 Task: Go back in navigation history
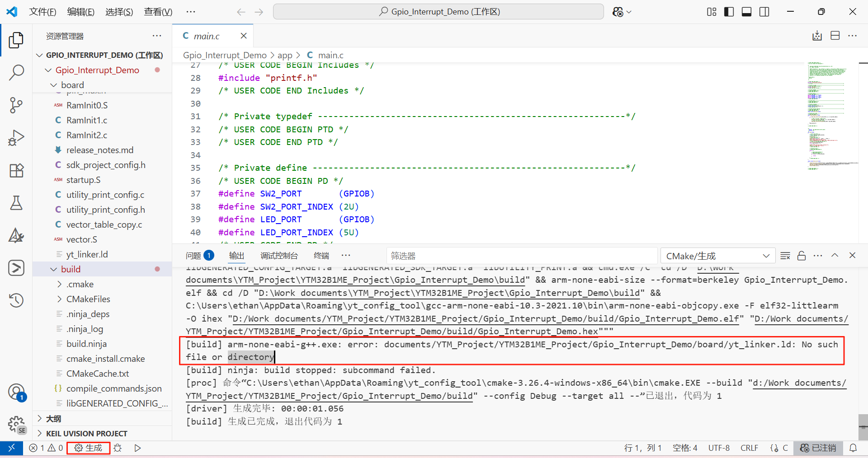(x=241, y=12)
